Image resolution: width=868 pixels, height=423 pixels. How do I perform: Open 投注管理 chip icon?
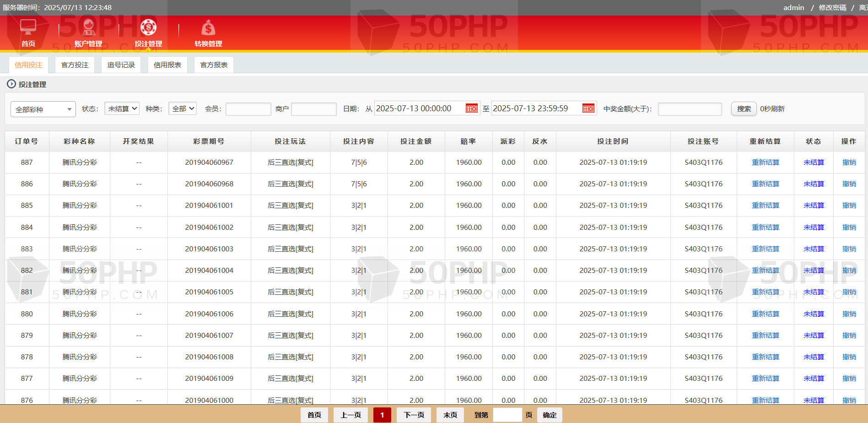[x=148, y=28]
